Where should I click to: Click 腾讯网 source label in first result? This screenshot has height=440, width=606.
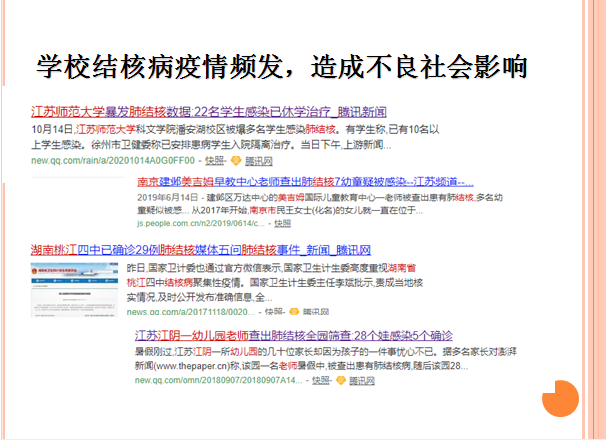pos(259,161)
